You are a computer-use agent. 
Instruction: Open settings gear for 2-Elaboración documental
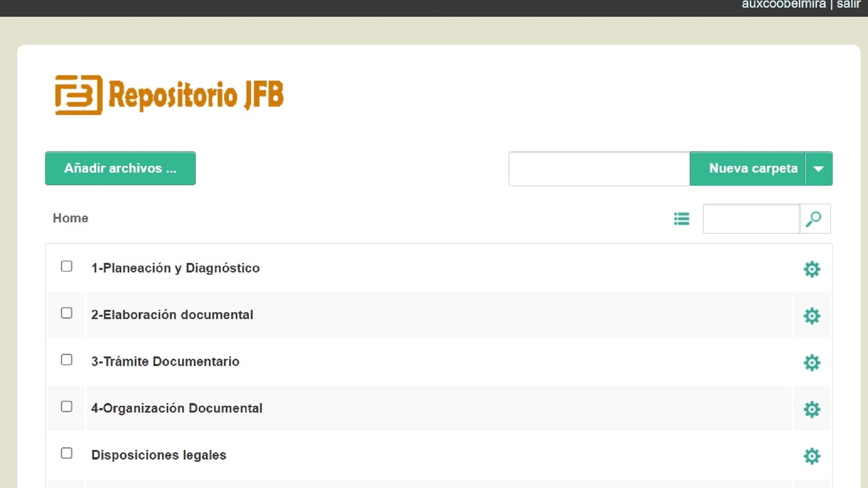coord(811,316)
